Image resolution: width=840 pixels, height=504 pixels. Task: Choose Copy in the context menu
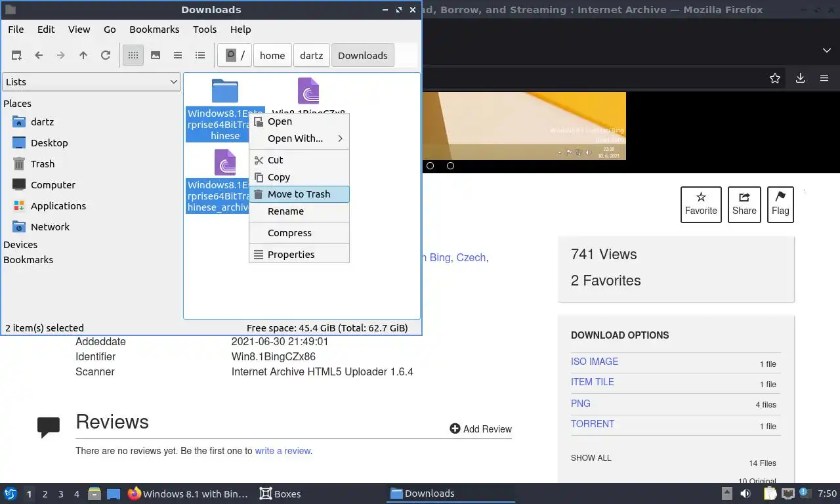[299, 177]
